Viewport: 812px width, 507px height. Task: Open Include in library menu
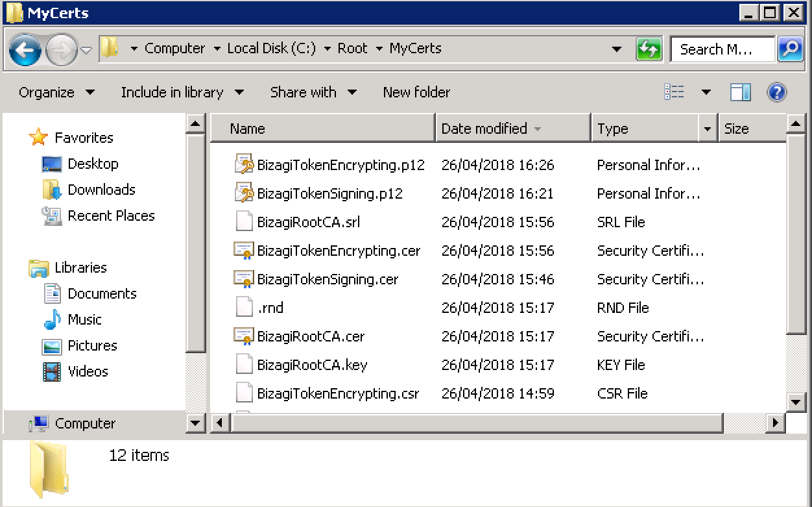(x=182, y=92)
